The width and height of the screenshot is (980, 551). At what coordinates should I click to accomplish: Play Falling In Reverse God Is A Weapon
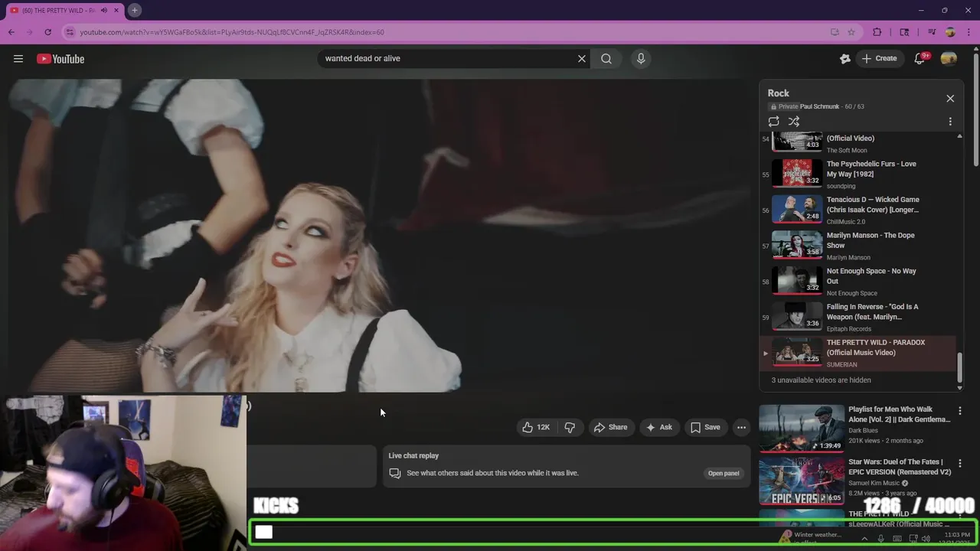(857, 317)
